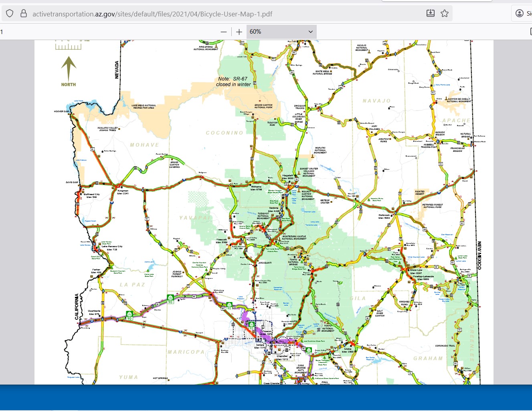Image resolution: width=532 pixels, height=411 pixels.
Task: Click the Kingman city label
Action: coord(123,192)
